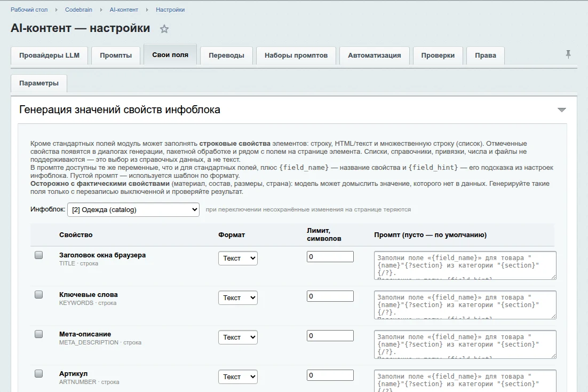Open the Права tab

(x=485, y=55)
